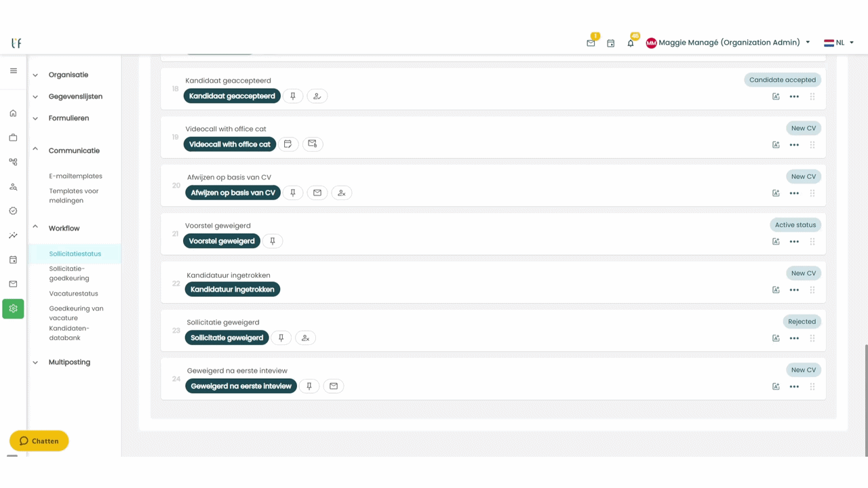The height and width of the screenshot is (488, 868).
Task: Click the Kandidaat geaccepteerd status pill
Action: pos(232,96)
